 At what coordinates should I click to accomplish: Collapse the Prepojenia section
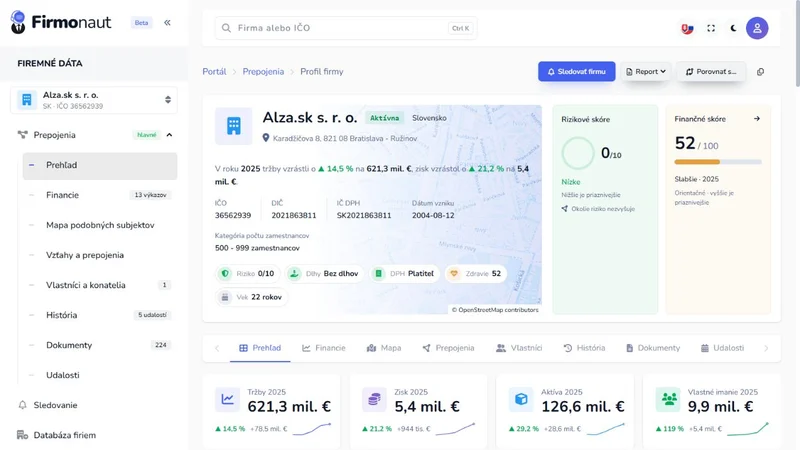169,135
